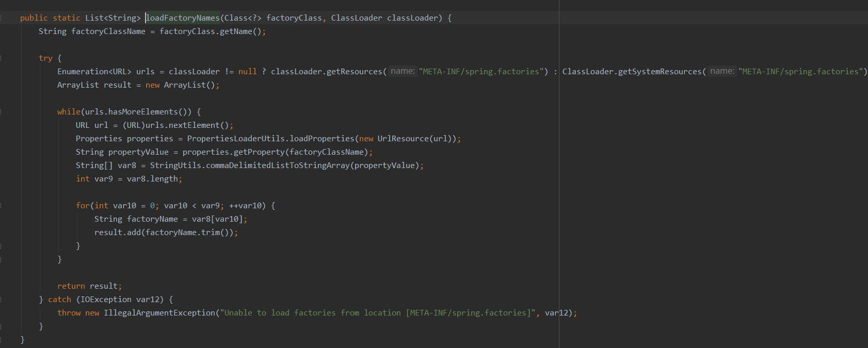
Task: Click the ClassLoader classLoader parameter
Action: click(x=384, y=18)
